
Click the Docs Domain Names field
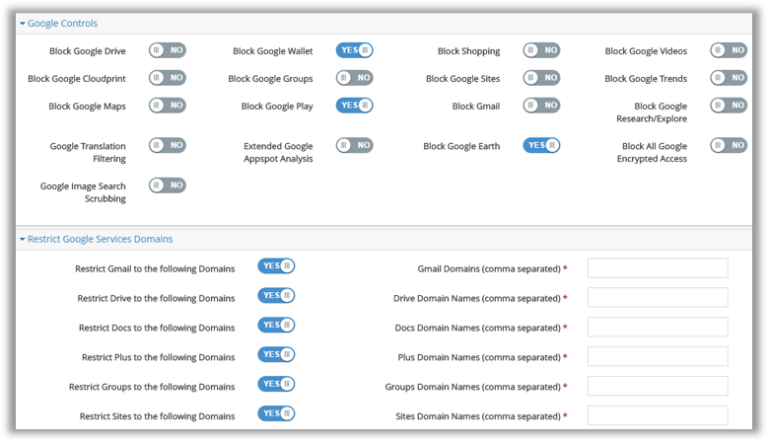pyautogui.click(x=657, y=327)
